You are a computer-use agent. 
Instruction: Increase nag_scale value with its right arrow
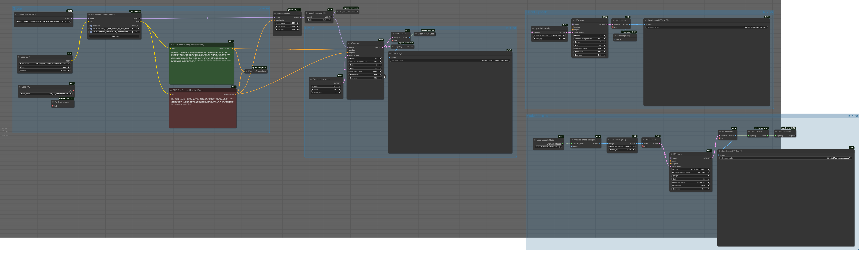(x=298, y=23)
